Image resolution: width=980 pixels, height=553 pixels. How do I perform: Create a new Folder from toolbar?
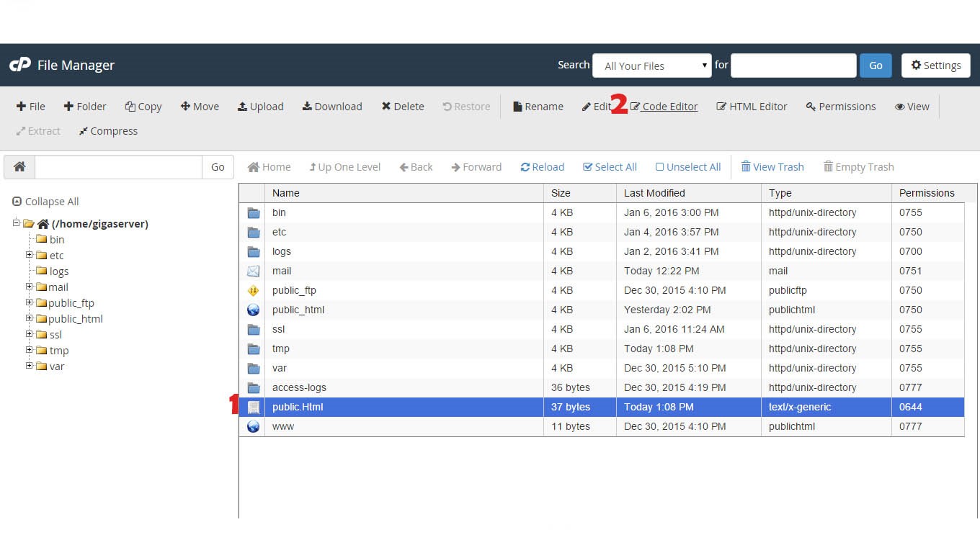coord(85,107)
